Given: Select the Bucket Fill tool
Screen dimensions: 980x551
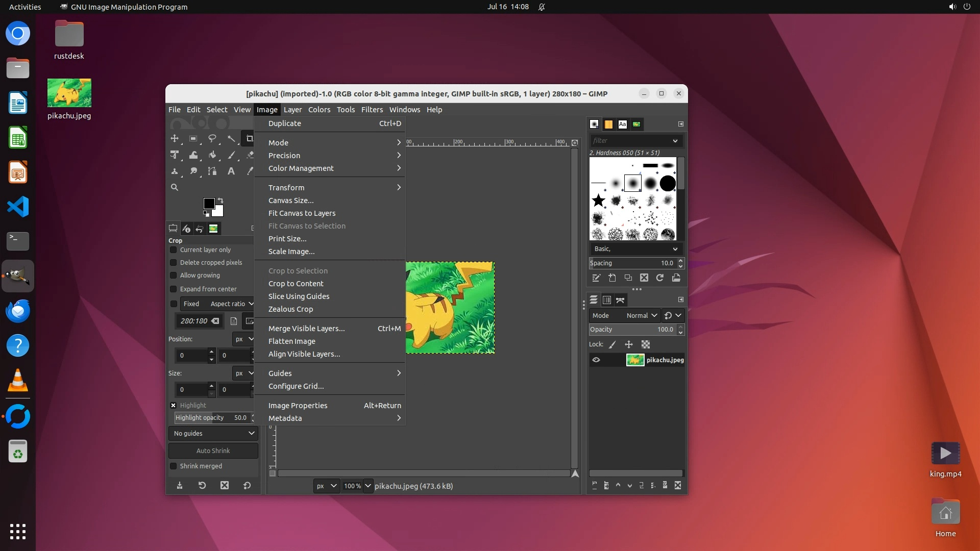Looking at the screenshot, I should click(212, 155).
